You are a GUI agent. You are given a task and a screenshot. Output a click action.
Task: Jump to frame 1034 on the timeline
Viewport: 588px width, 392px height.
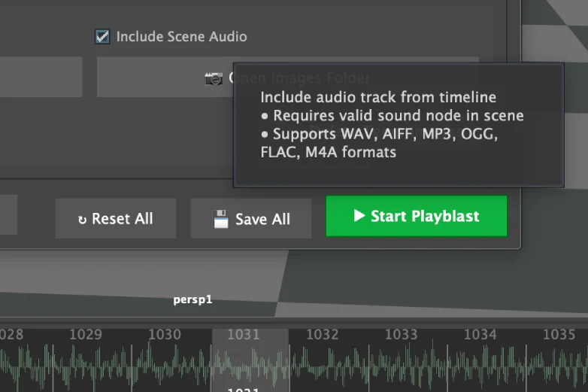tap(480, 334)
